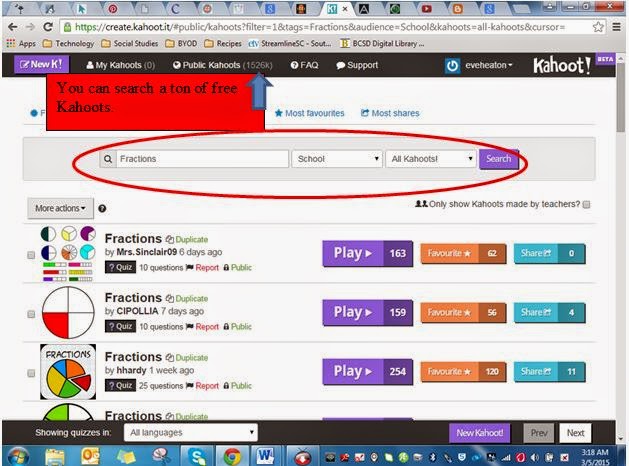Go to the Next page of results
Screen dimensions: 629x466
(x=575, y=433)
